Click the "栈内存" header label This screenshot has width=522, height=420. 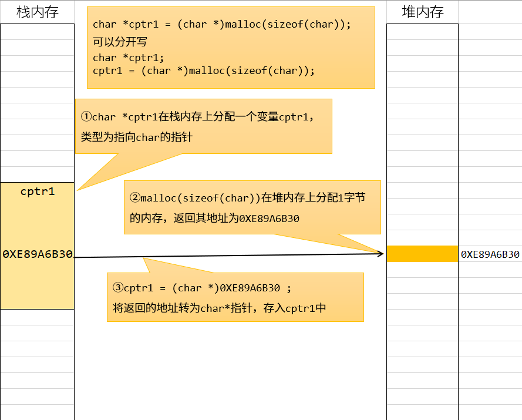coord(38,12)
